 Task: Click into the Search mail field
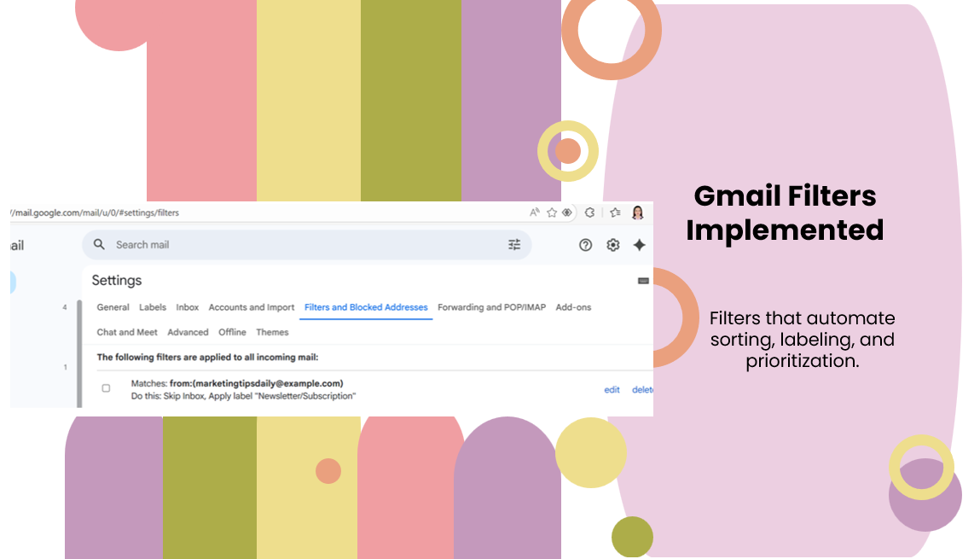pyautogui.click(x=306, y=244)
